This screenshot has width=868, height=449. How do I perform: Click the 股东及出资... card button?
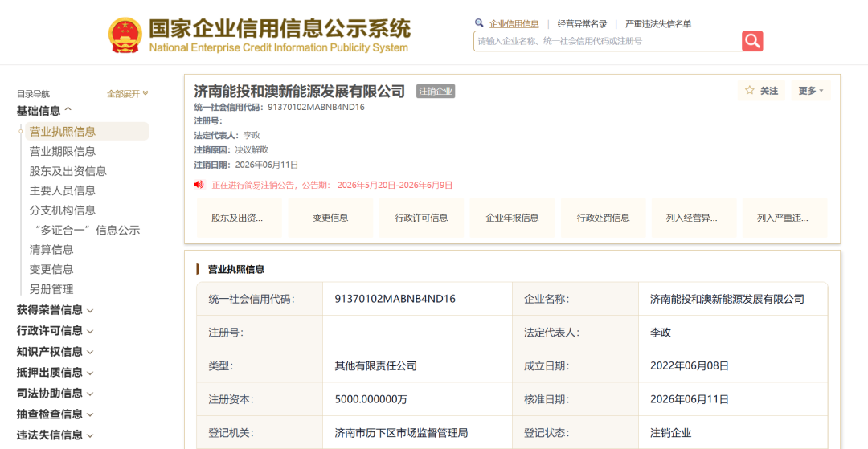pos(240,218)
